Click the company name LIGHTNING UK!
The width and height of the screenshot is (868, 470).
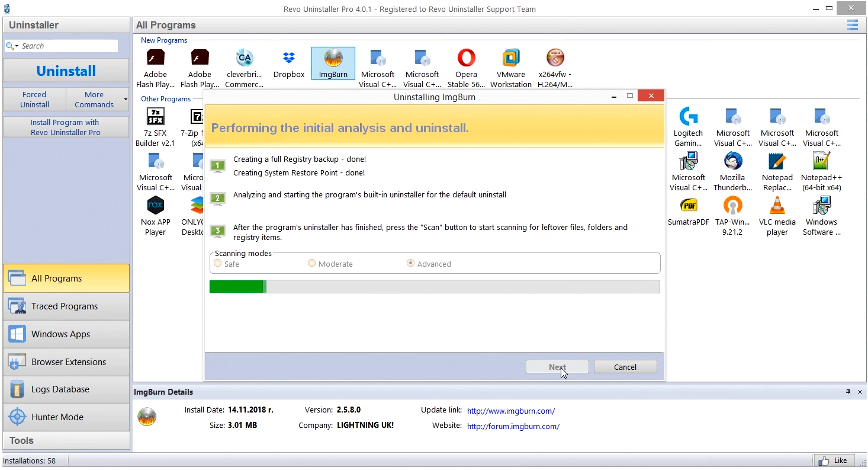[365, 425]
